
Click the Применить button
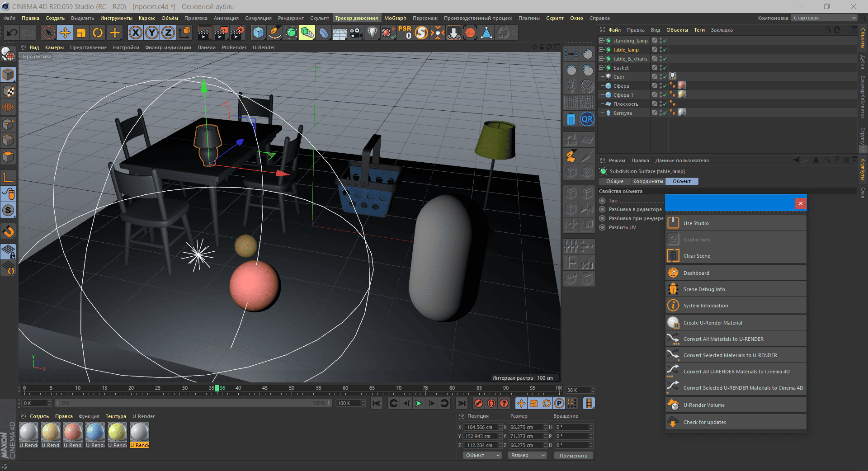pyautogui.click(x=573, y=456)
